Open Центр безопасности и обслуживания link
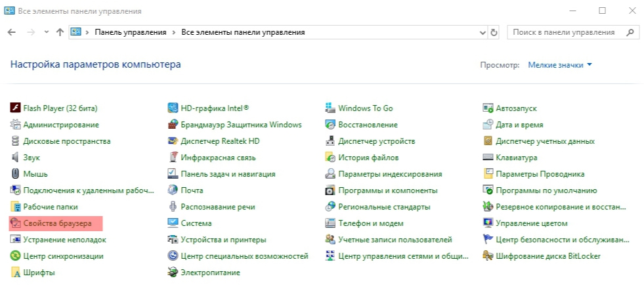This screenshot has width=644, height=287. [563, 240]
